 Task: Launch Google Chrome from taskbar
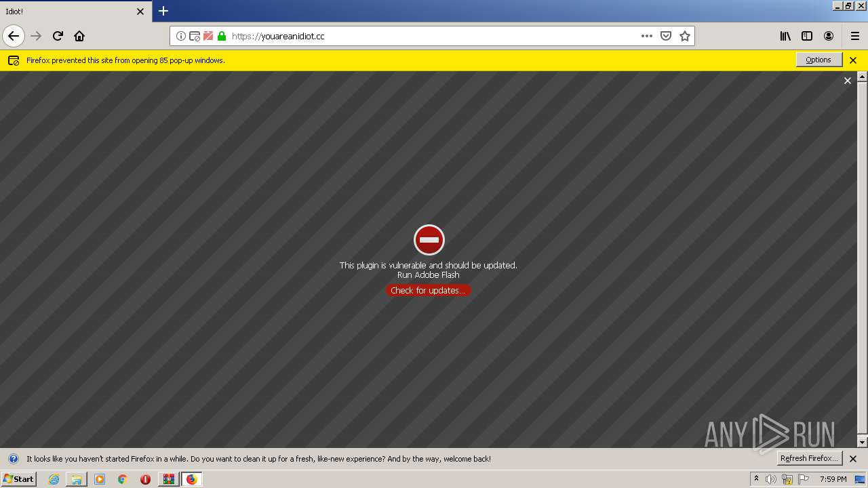tap(123, 479)
